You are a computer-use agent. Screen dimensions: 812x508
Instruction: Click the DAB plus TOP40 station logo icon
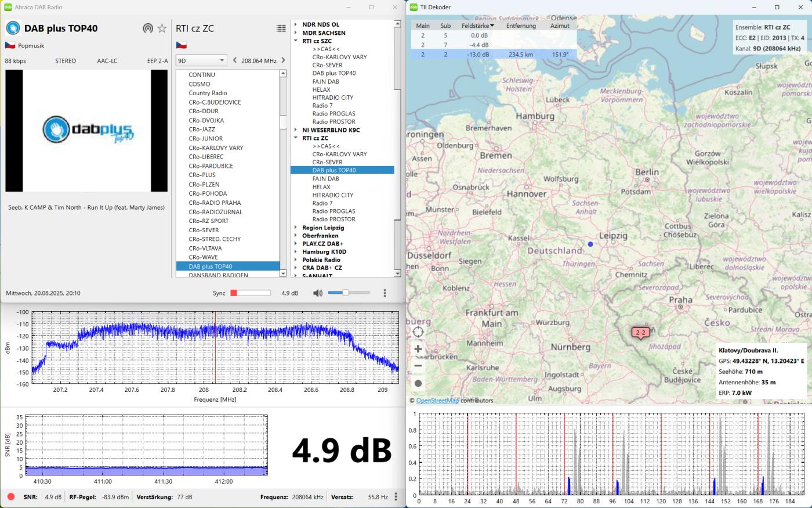13,28
